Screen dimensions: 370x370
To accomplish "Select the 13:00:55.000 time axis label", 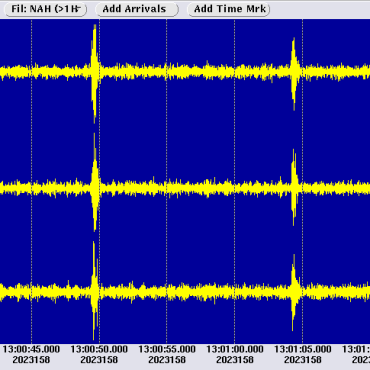I will (x=167, y=349).
